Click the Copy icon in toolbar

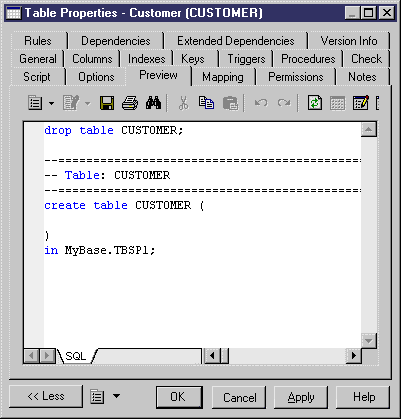[206, 103]
